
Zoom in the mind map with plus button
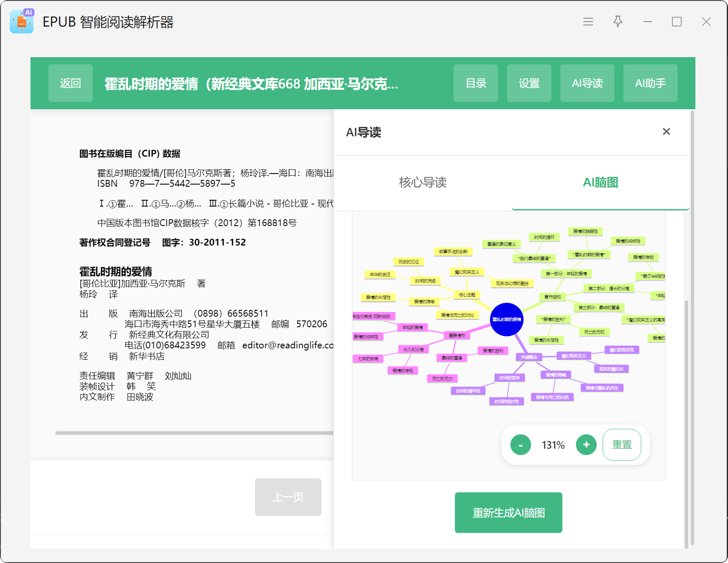point(586,445)
